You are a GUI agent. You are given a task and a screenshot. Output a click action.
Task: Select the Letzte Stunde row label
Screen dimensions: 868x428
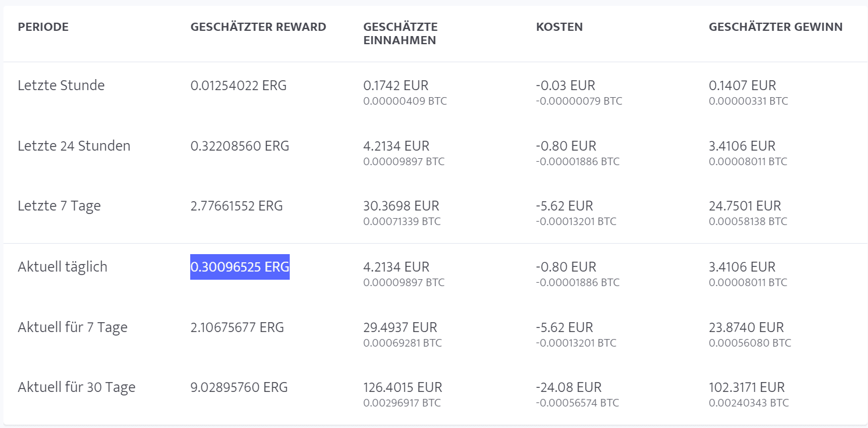click(x=61, y=85)
